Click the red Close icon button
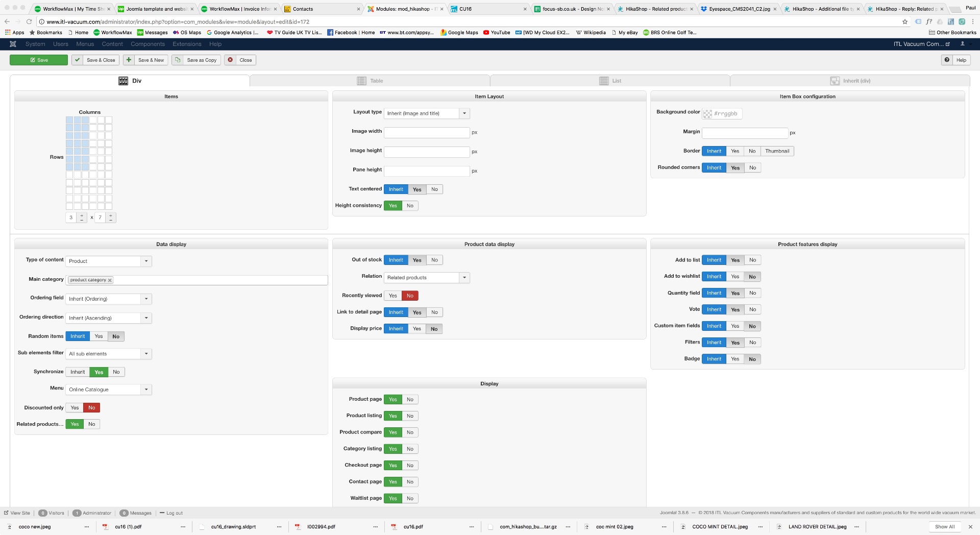The width and height of the screenshot is (980, 535). (231, 60)
